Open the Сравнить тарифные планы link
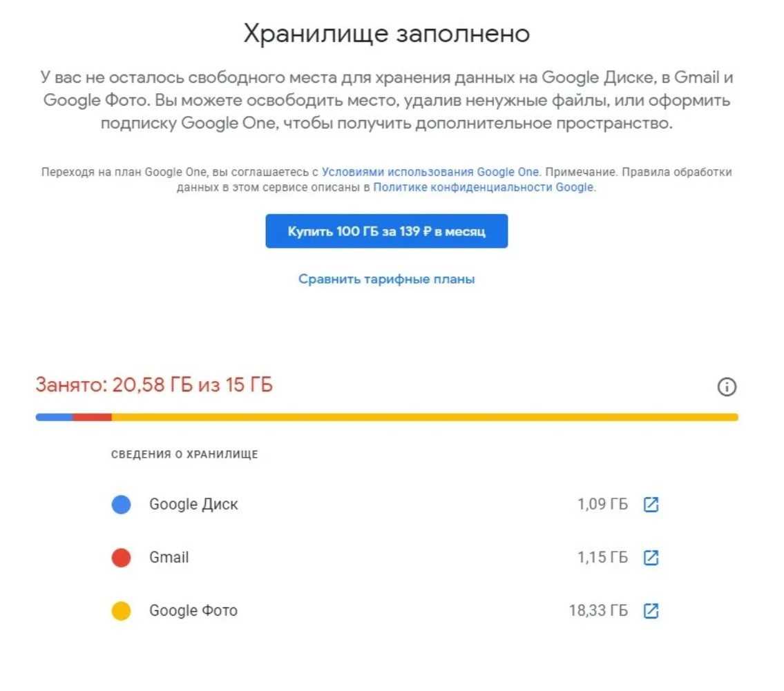This screenshot has height=691, width=784. (386, 280)
